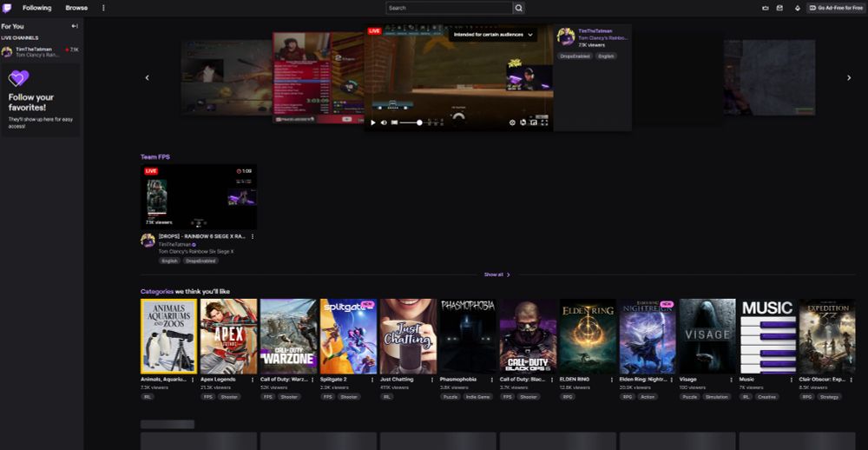
Task: Open the Call of Duty Black Ops 6 cover
Action: 528,336
